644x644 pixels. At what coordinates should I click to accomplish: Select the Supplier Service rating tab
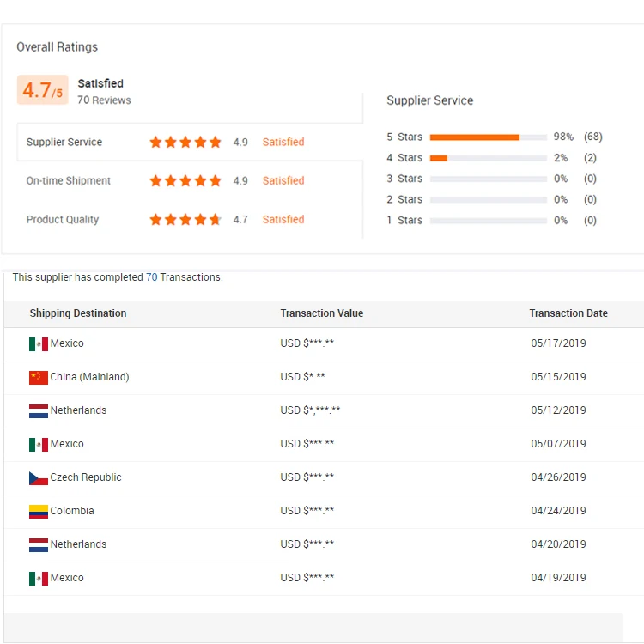point(64,143)
